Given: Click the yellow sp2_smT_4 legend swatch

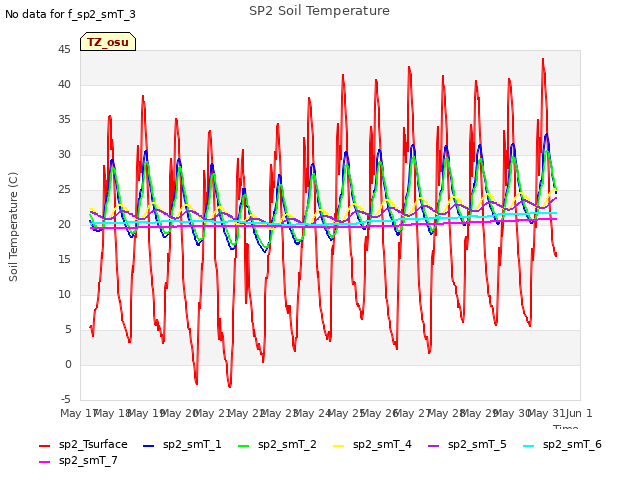Looking at the screenshot, I should point(339,446).
